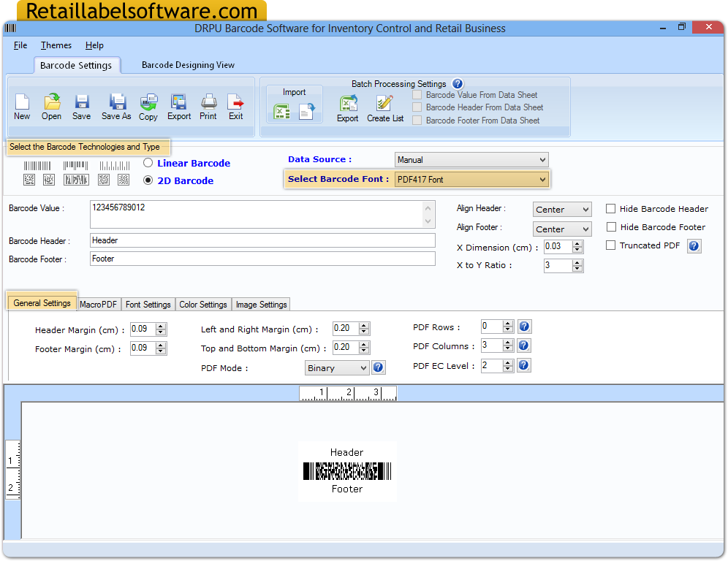The height and width of the screenshot is (561, 728).
Task: Open the Help menu
Action: pos(94,45)
